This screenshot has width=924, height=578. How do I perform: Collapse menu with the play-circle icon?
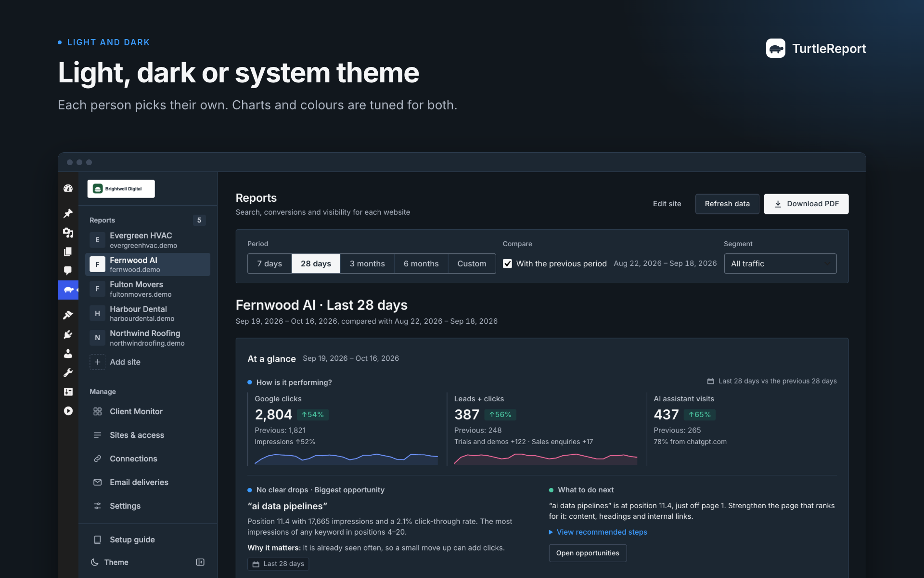(68, 411)
